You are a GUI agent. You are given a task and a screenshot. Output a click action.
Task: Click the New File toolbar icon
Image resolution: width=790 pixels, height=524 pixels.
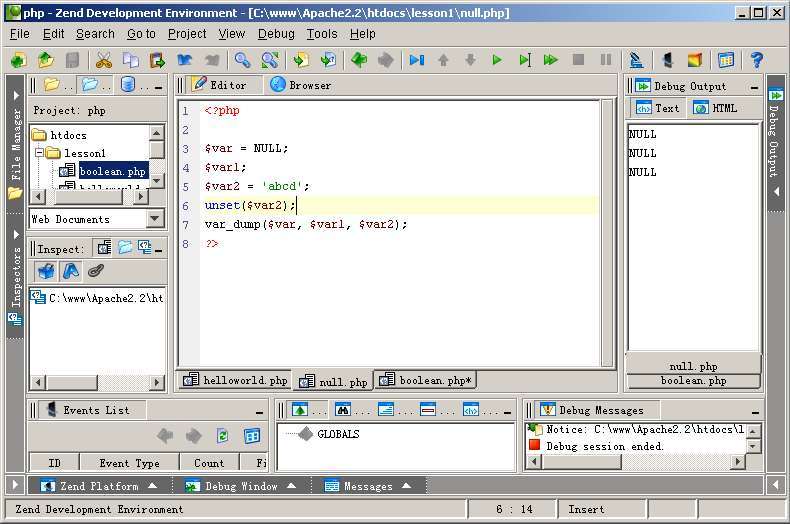click(19, 60)
